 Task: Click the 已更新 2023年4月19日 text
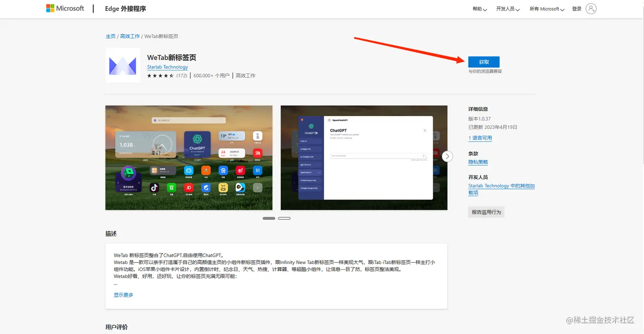[x=493, y=127]
